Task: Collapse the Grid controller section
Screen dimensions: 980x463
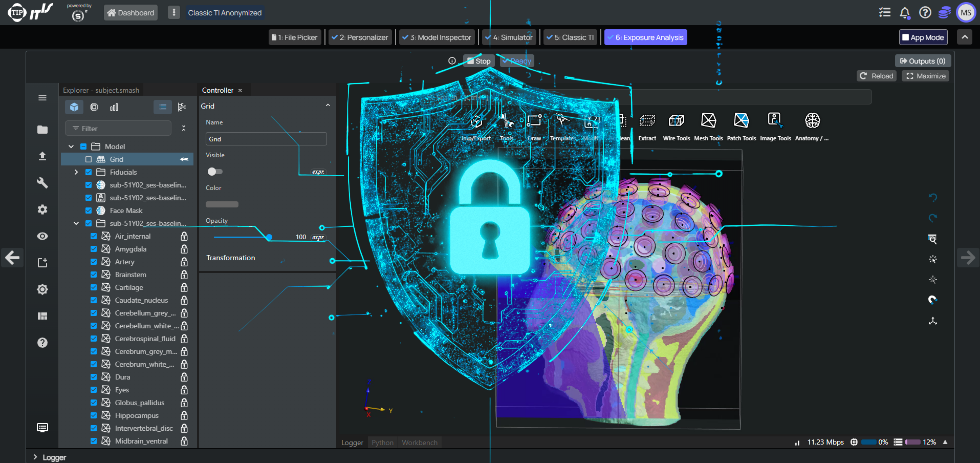Action: 328,105
